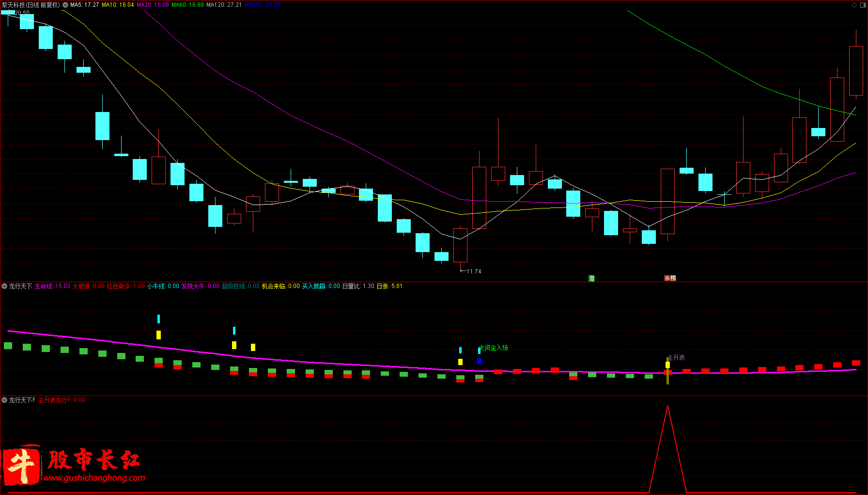The image size is (868, 495).
Task: Click the green MA60: 16.98 label
Action: 187,5
